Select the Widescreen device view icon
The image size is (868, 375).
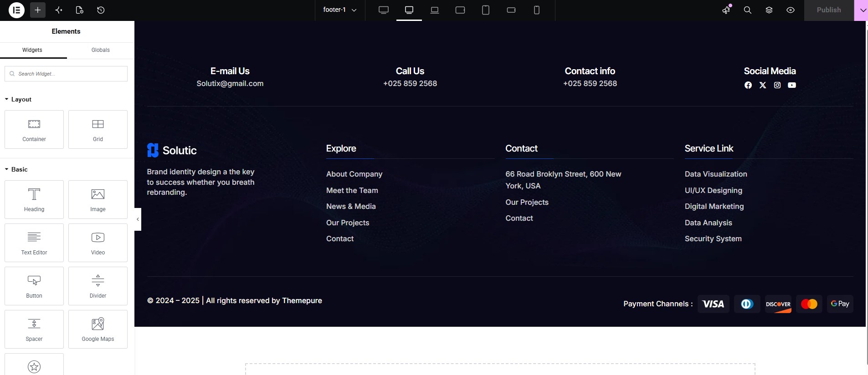[384, 10]
